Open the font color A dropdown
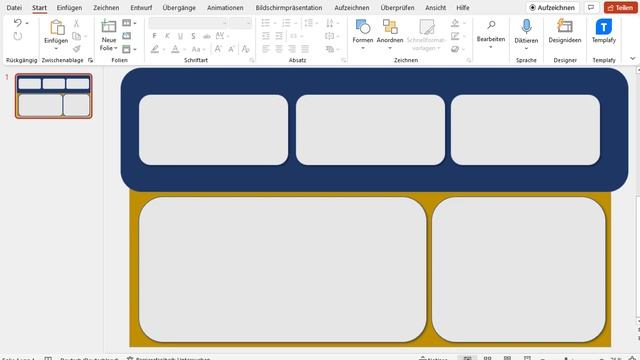Viewport: 640px width, 360px height. [184, 49]
